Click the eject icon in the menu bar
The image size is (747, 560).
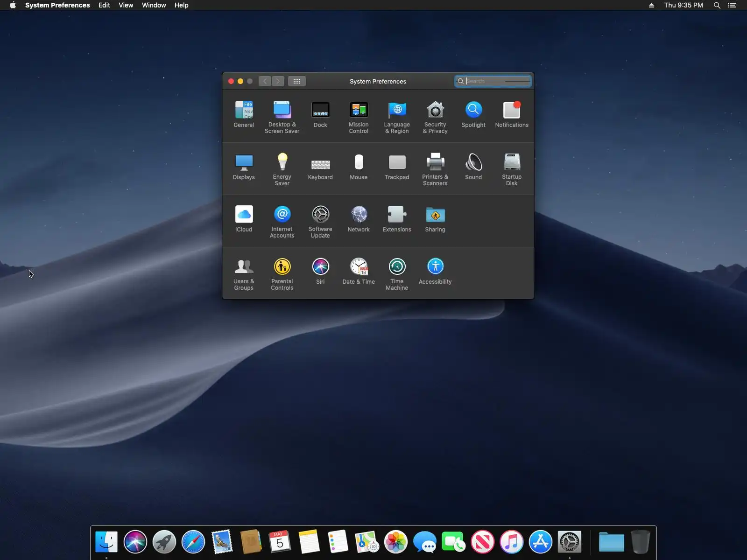651,5
